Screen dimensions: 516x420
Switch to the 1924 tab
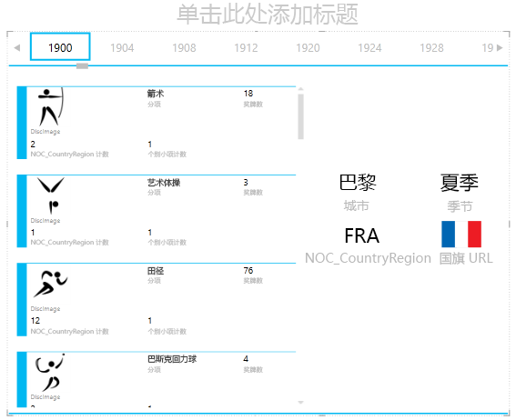pyautogui.click(x=369, y=48)
